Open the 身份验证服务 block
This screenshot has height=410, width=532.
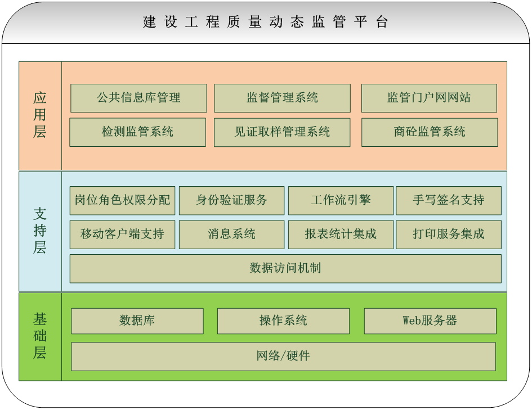pos(231,200)
